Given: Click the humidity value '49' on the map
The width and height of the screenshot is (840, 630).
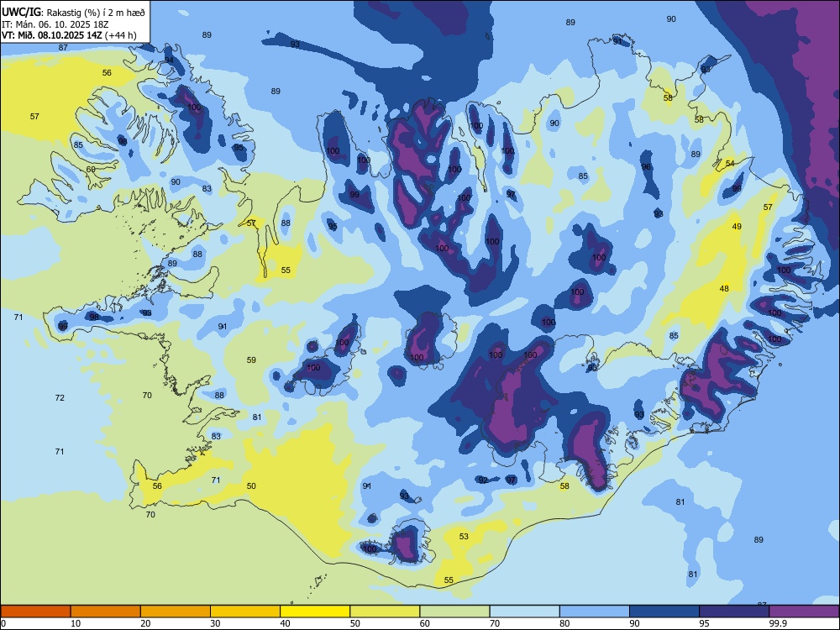Looking at the screenshot, I should point(738,227).
